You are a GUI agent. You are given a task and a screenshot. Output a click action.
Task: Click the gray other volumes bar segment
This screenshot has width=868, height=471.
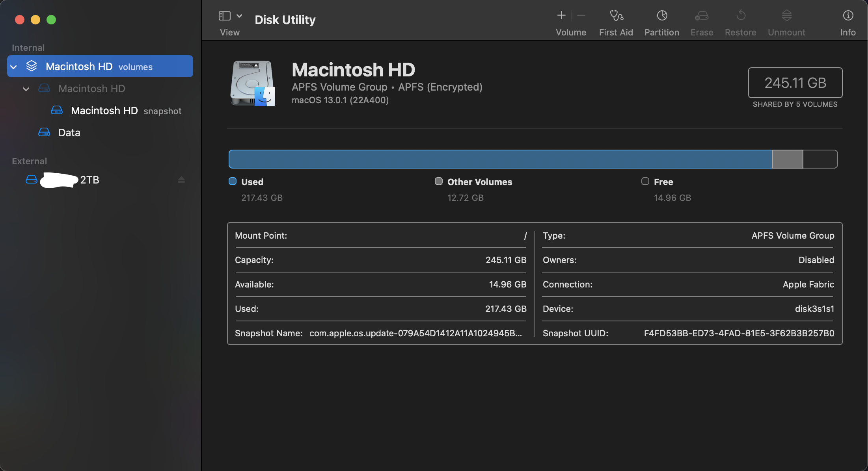[788, 159]
